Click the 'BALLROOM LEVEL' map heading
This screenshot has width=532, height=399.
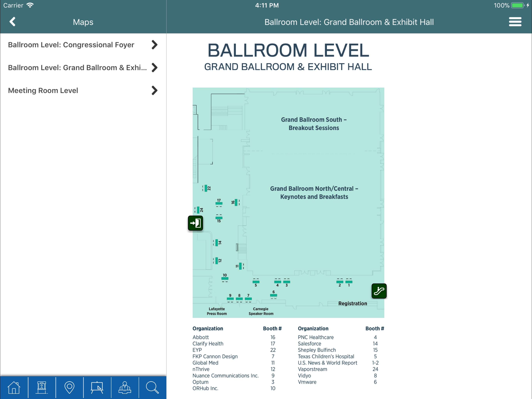point(288,50)
